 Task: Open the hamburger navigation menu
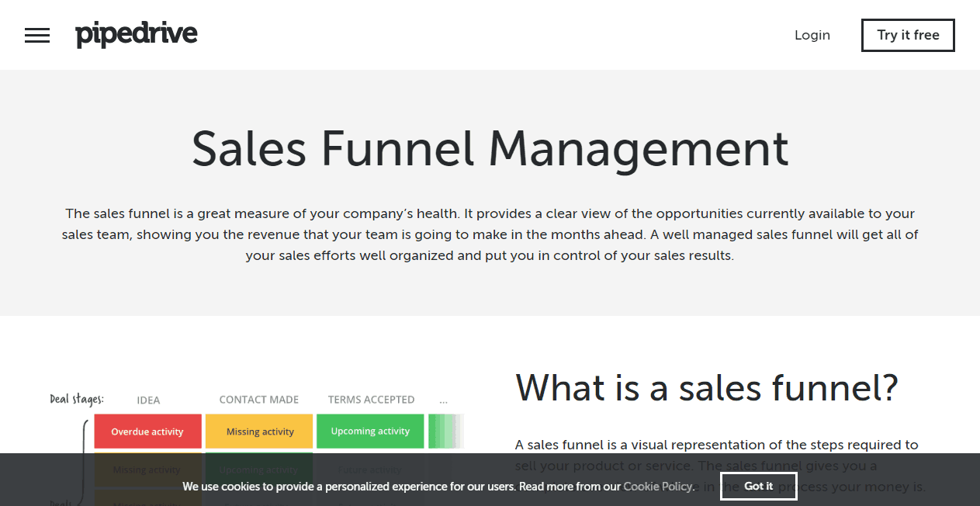point(37,35)
